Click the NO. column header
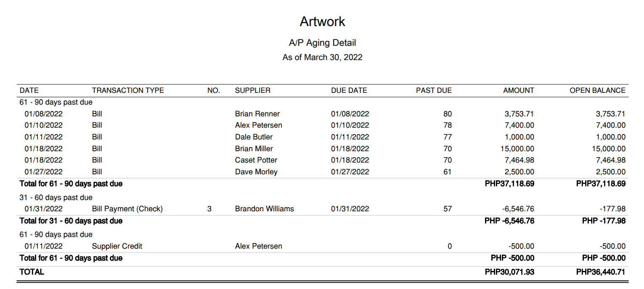644x289 pixels. tap(214, 90)
